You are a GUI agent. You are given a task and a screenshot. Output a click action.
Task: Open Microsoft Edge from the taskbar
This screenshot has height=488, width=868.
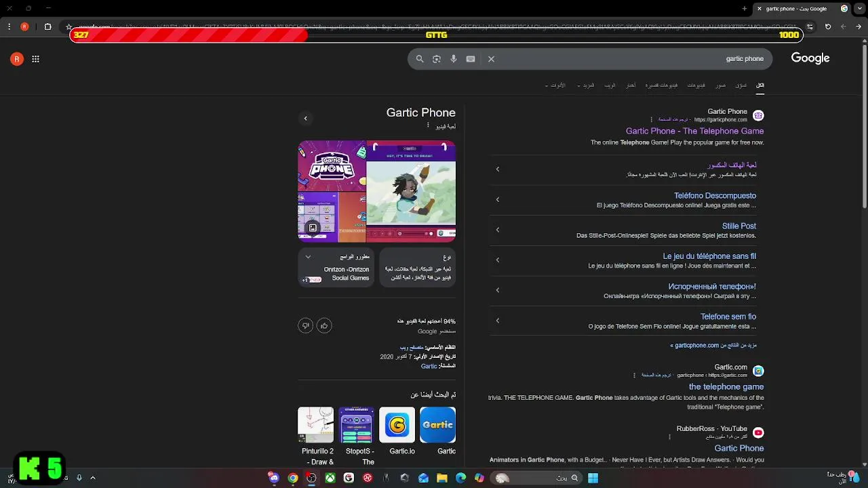[x=461, y=478]
